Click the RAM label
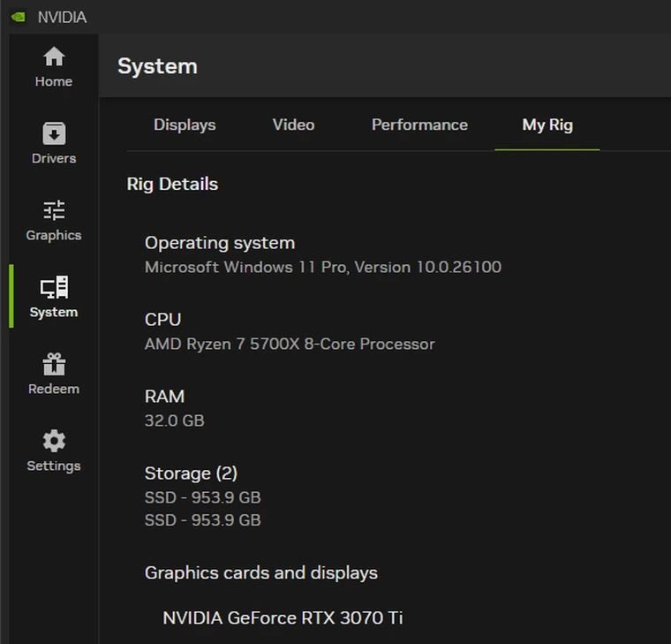This screenshot has height=644, width=671. point(165,396)
